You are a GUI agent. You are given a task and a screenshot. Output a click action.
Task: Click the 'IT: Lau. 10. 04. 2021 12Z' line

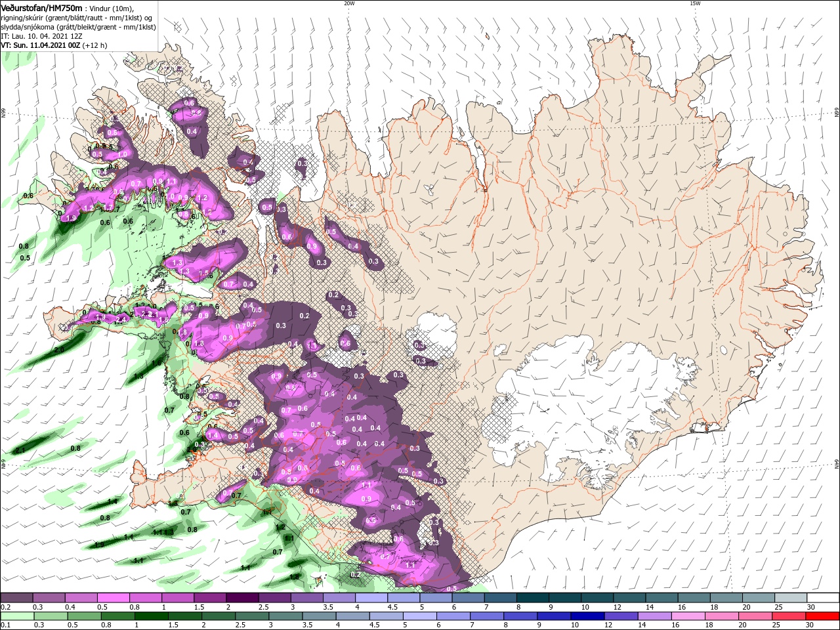tap(43, 36)
